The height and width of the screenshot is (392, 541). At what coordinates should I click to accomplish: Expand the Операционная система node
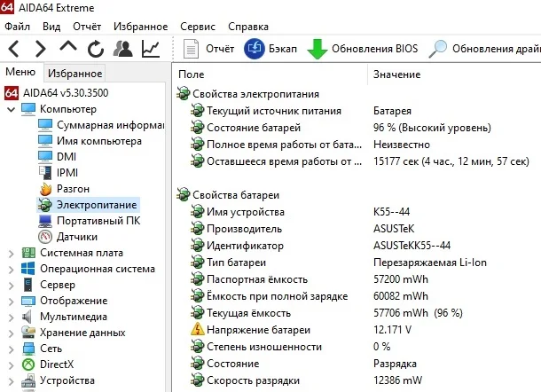(11, 269)
